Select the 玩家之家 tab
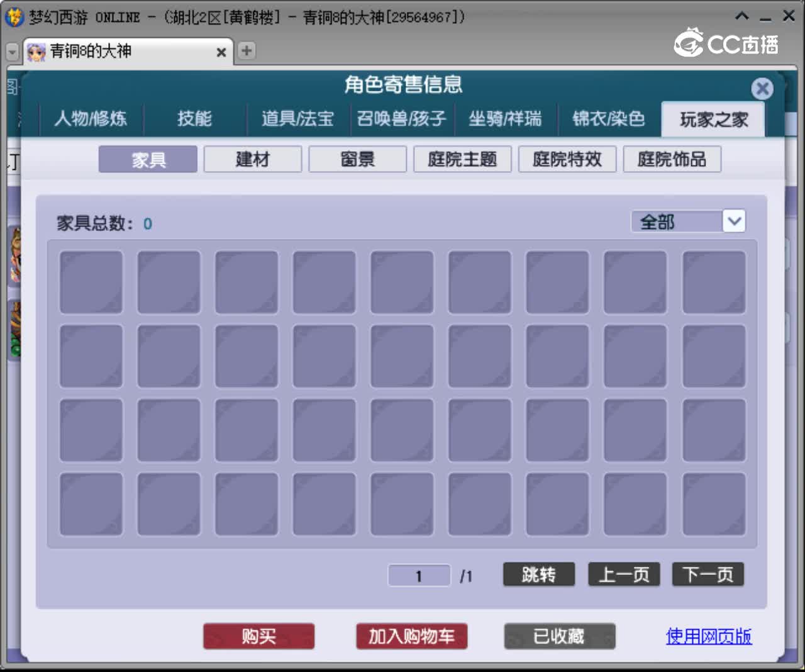 point(713,119)
